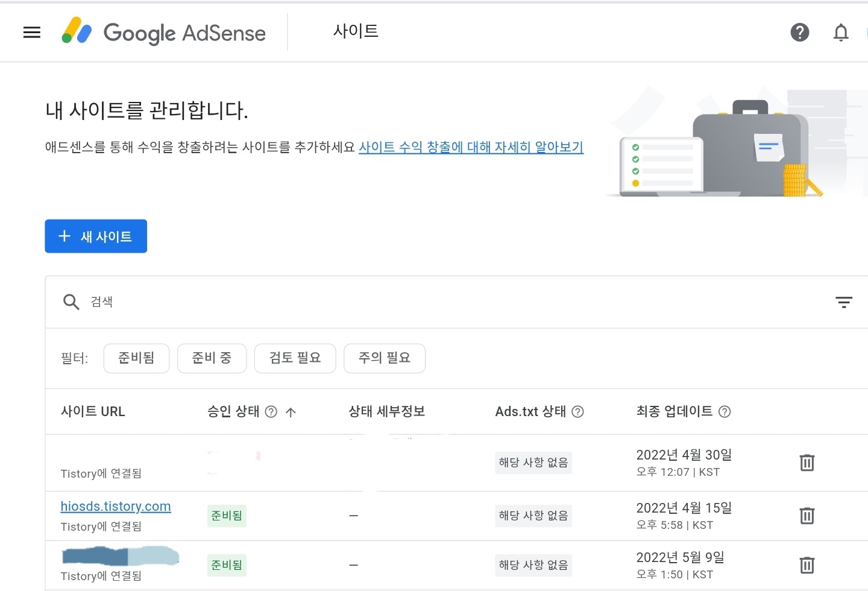868x591 pixels.
Task: Click the Google AdSense logo
Action: click(x=163, y=33)
